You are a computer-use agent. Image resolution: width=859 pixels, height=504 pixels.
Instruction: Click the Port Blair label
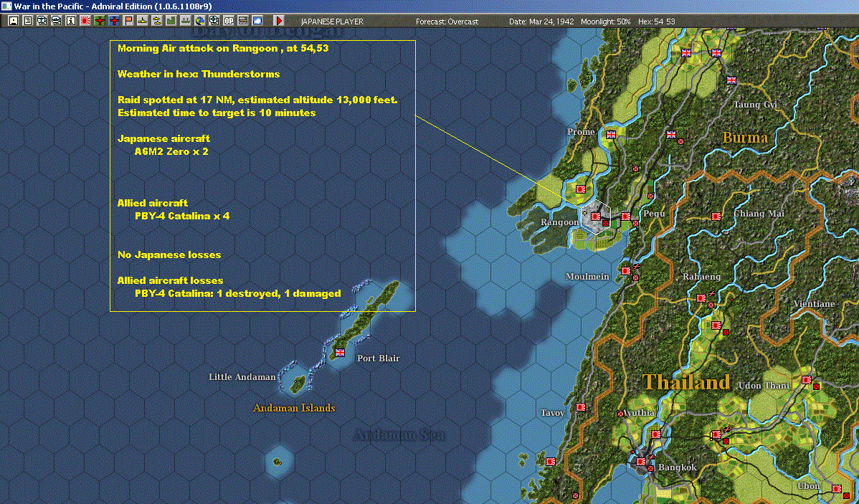[379, 358]
